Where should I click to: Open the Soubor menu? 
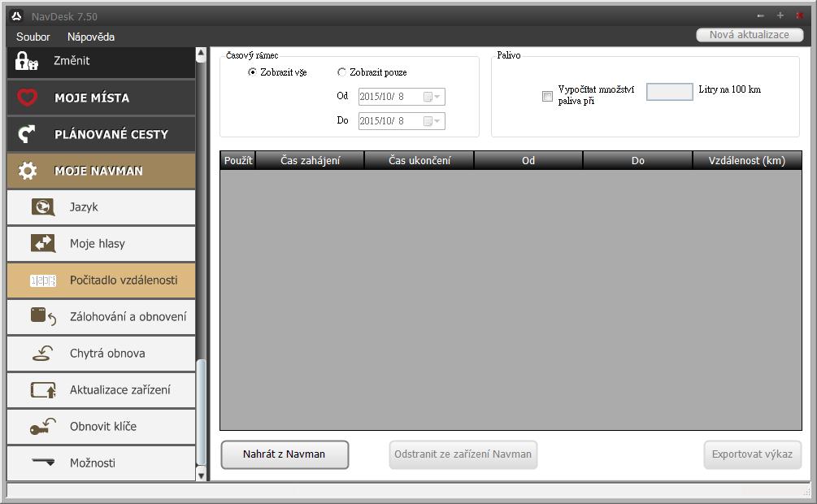33,37
